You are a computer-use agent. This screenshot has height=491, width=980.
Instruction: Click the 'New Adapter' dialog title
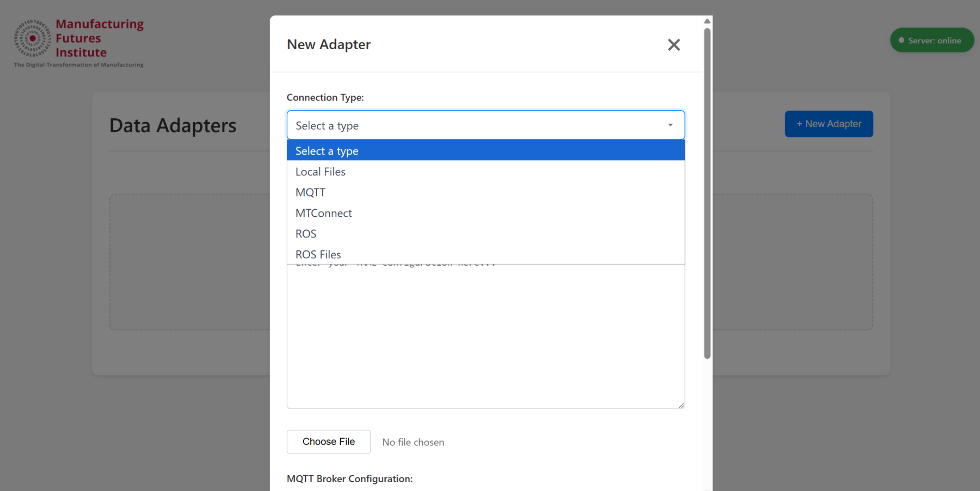[329, 44]
